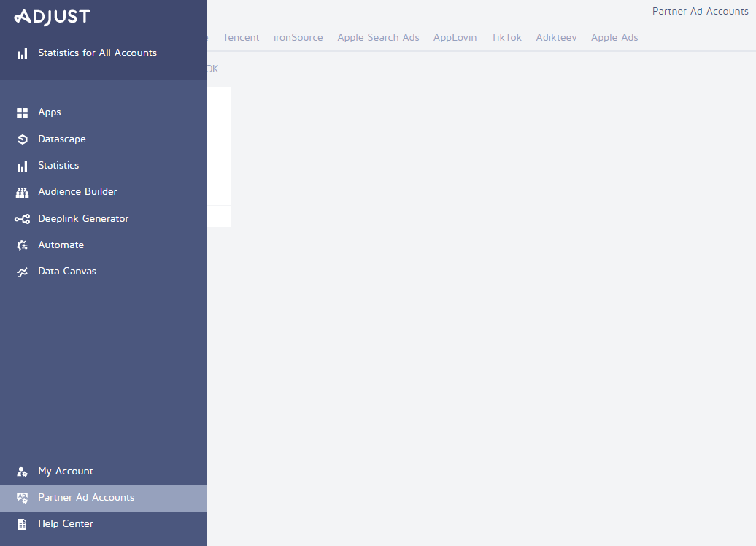The height and width of the screenshot is (546, 756).
Task: Click the Help Center document icon
Action: click(23, 523)
